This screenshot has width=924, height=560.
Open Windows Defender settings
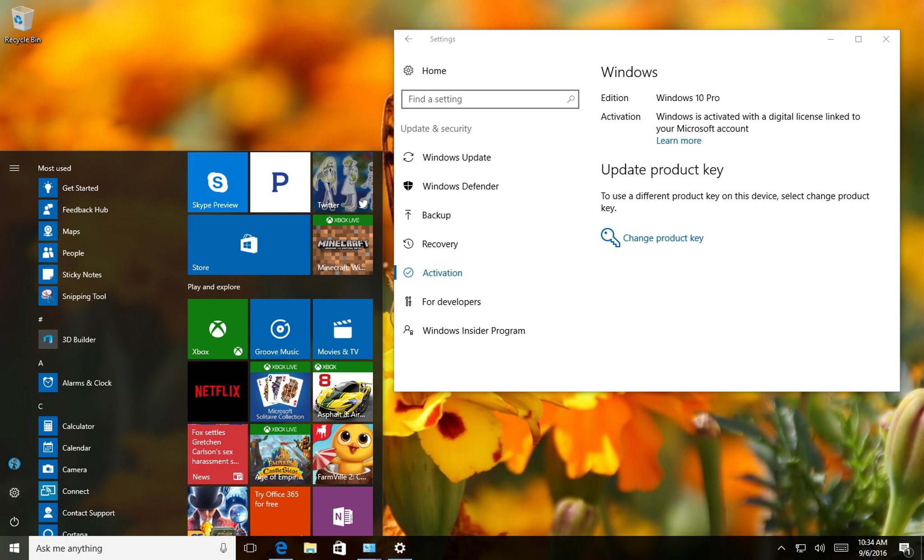(462, 186)
